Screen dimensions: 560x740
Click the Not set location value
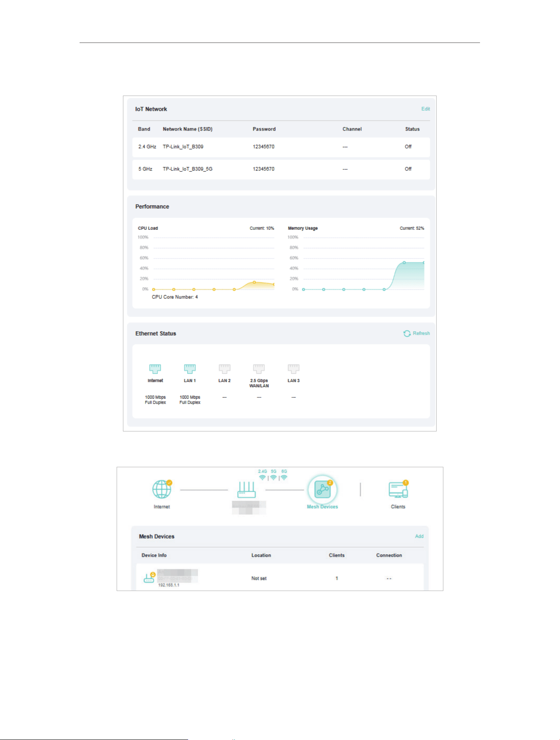(x=259, y=578)
